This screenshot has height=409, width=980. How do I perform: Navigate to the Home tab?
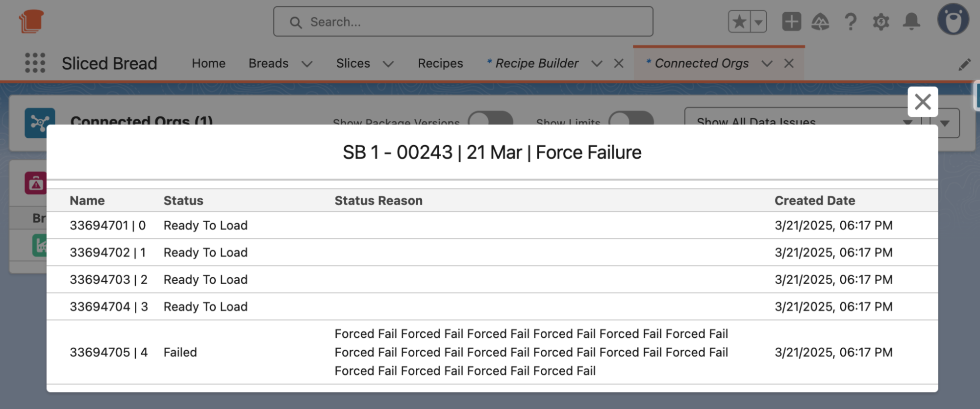coord(208,63)
